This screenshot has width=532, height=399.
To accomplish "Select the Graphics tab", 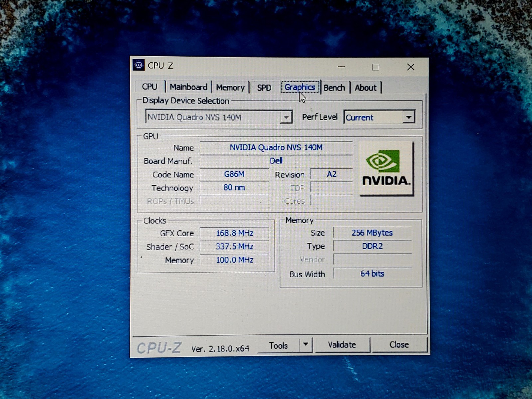I will pos(300,87).
